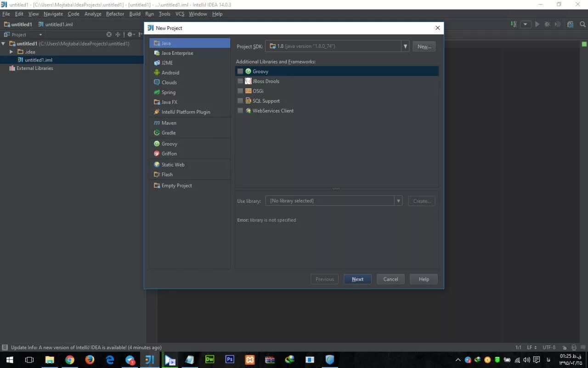Image resolution: width=588 pixels, height=368 pixels.
Task: Open Project panel settings gear
Action: [x=130, y=34]
